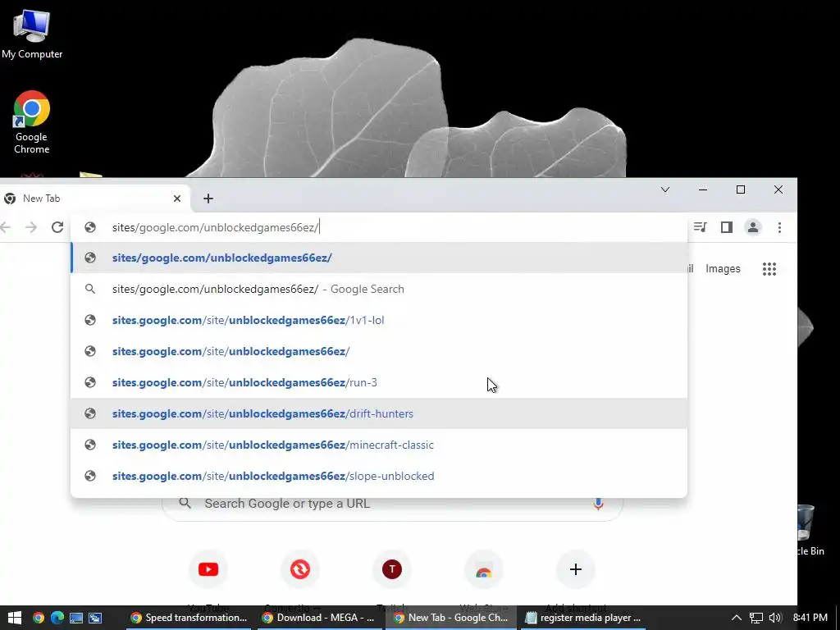Screen dimensions: 840x630
Task: Show hidden system tray icons
Action: pos(737,618)
